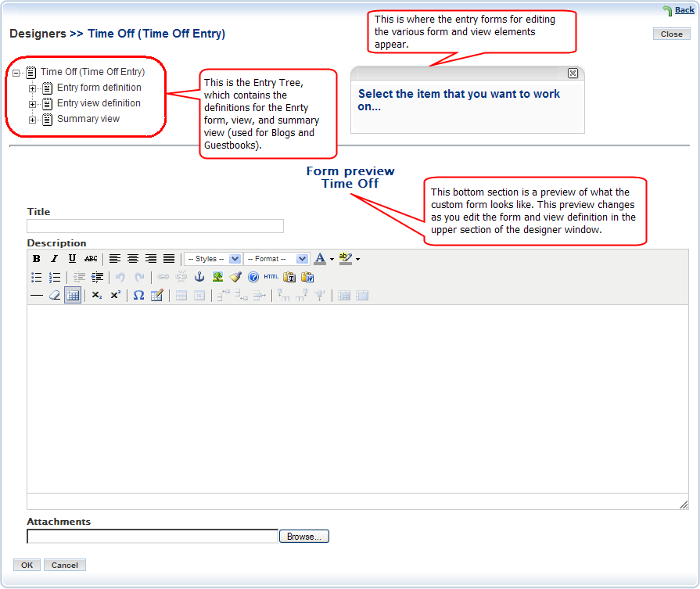Redo the last edit
Viewport: 700px width, 589px height.
pyautogui.click(x=139, y=278)
